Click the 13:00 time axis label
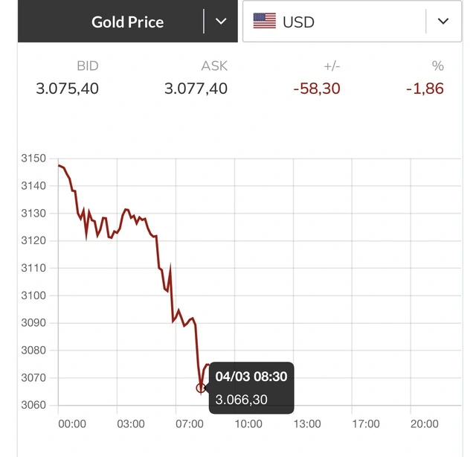 (307, 424)
